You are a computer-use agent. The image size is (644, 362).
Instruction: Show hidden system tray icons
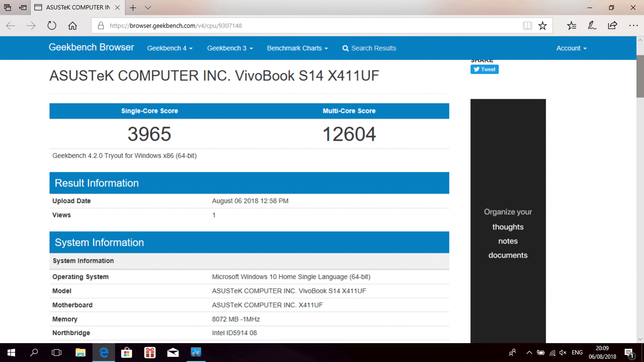(529, 353)
